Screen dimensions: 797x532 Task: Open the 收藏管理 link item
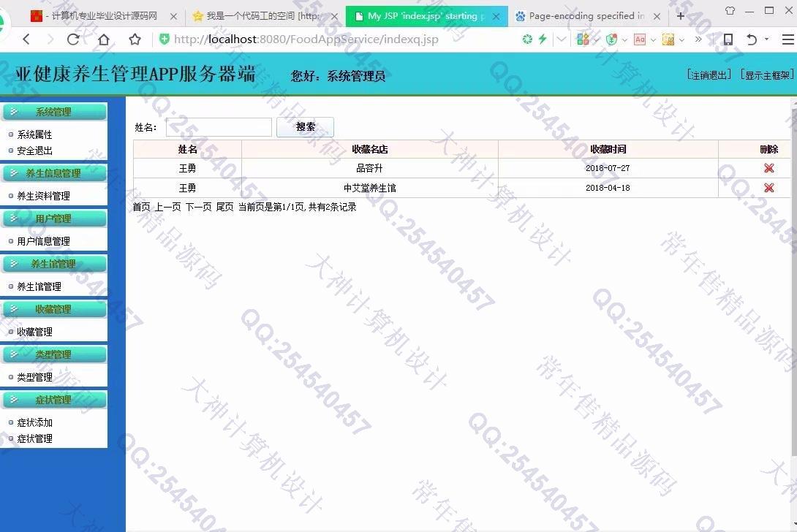click(x=34, y=332)
